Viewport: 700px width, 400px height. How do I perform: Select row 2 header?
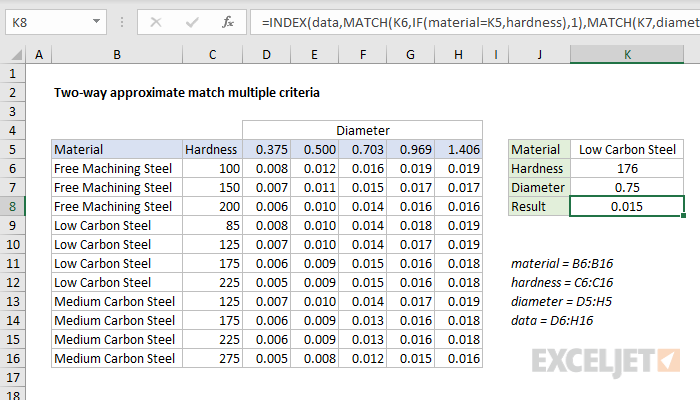point(12,92)
